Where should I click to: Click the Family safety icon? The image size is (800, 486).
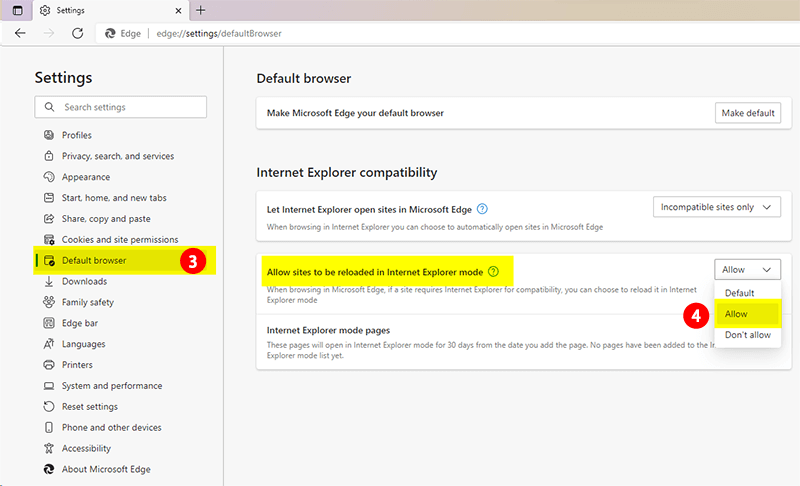[x=49, y=302]
